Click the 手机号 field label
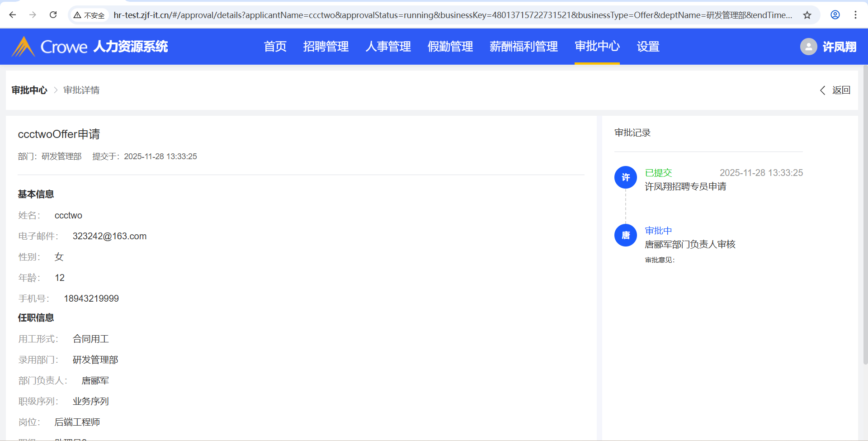 click(33, 299)
